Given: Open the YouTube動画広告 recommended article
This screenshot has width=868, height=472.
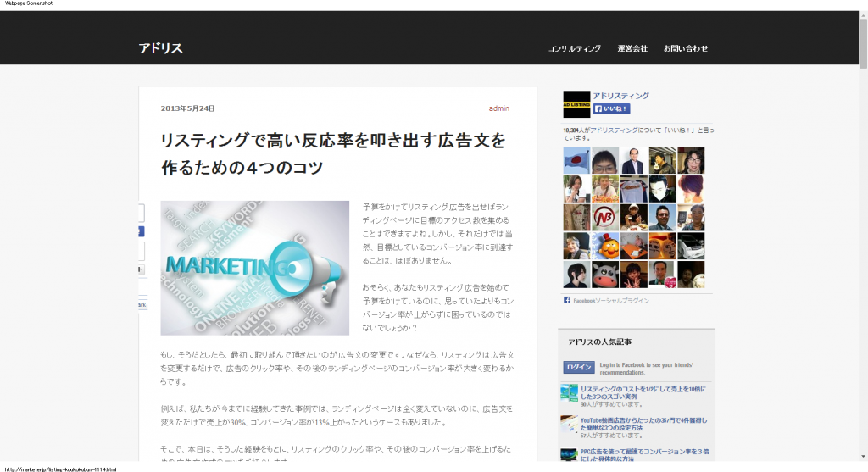Looking at the screenshot, I should point(644,424).
